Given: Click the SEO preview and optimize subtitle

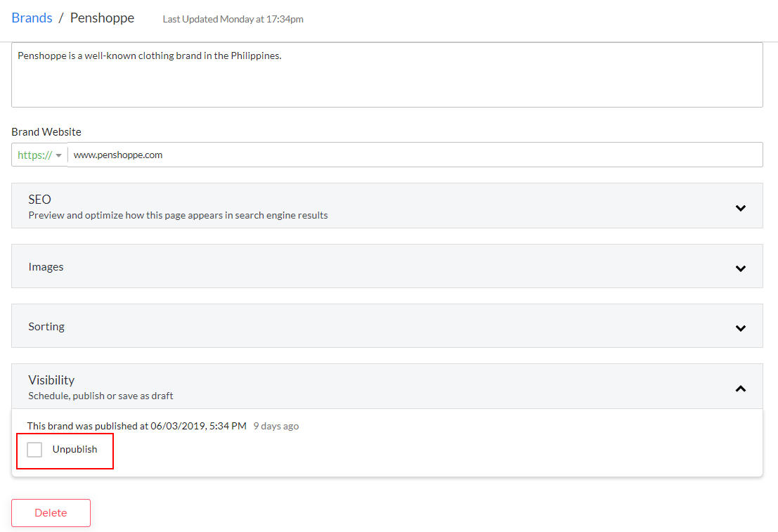Looking at the screenshot, I should click(x=178, y=215).
